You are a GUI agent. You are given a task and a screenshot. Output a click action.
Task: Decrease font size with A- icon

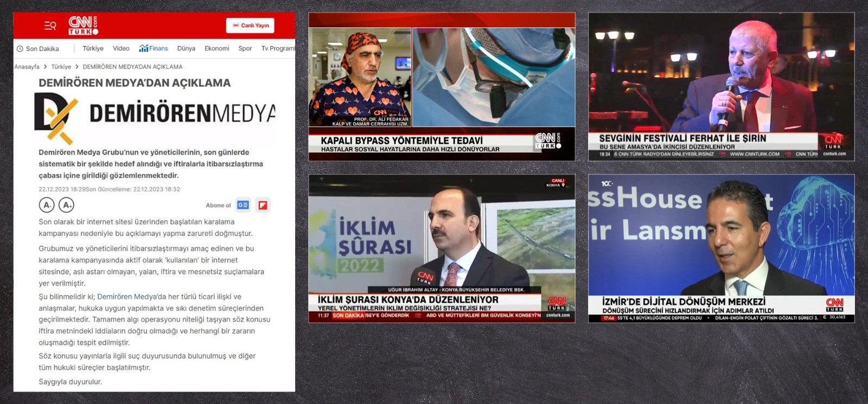(47, 205)
